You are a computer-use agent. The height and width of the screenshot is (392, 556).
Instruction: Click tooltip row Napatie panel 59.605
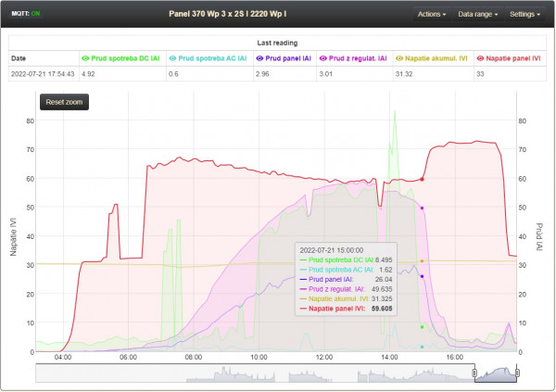point(346,309)
